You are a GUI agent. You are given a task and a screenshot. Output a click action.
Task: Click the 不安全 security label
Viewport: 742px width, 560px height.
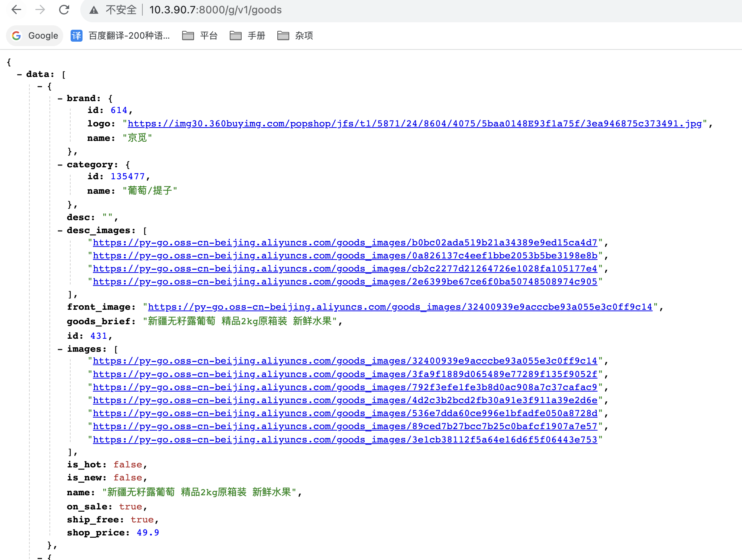tap(121, 10)
